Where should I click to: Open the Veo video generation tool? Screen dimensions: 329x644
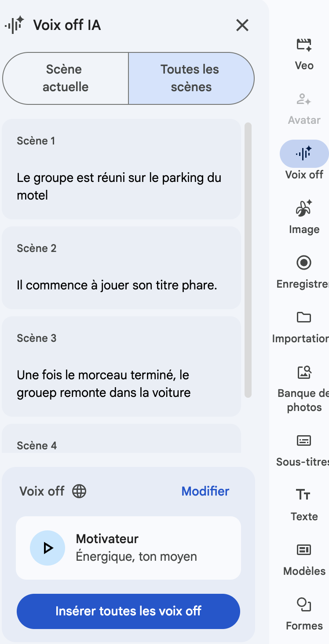click(304, 45)
